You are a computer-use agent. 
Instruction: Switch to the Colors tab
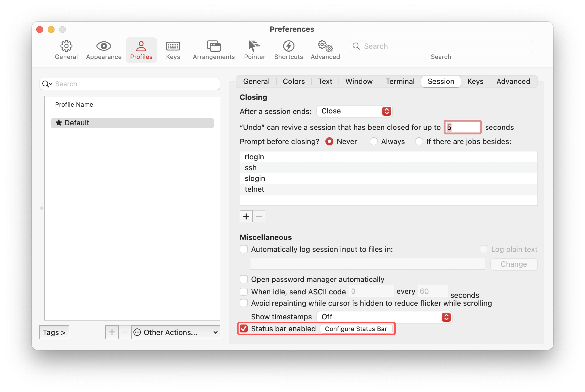294,82
